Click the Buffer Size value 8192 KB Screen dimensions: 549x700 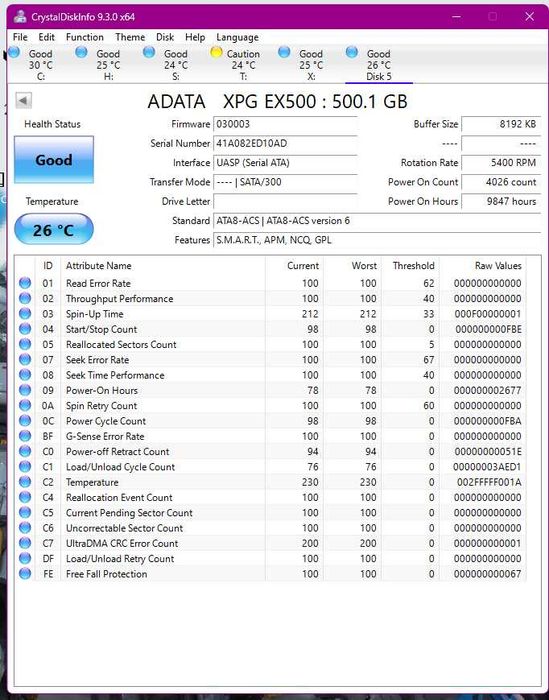(501, 124)
